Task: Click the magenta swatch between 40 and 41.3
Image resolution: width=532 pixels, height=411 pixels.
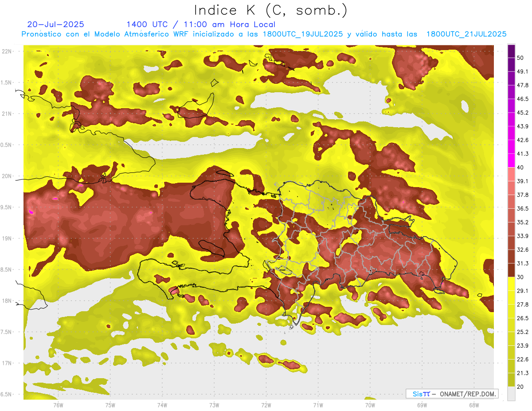Action: 511,161
